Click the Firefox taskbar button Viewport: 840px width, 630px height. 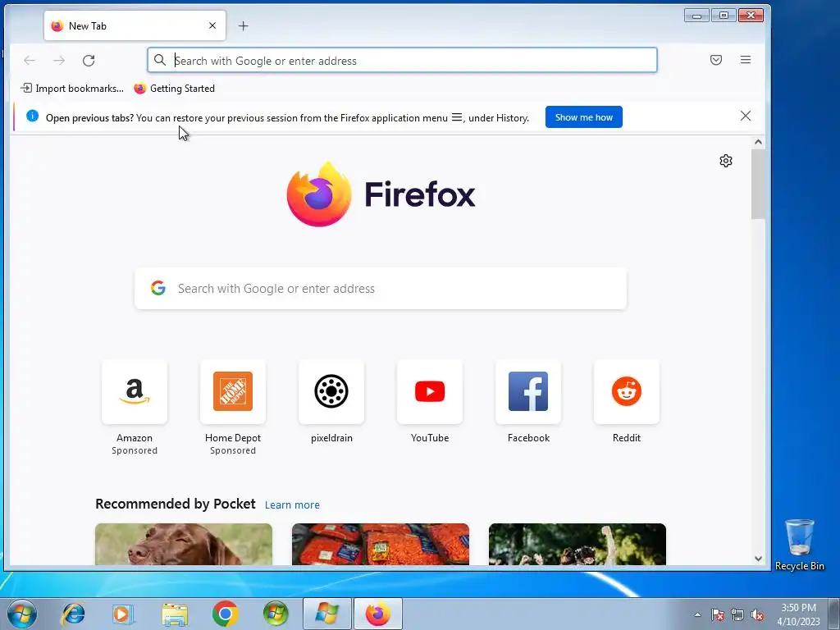378,614
